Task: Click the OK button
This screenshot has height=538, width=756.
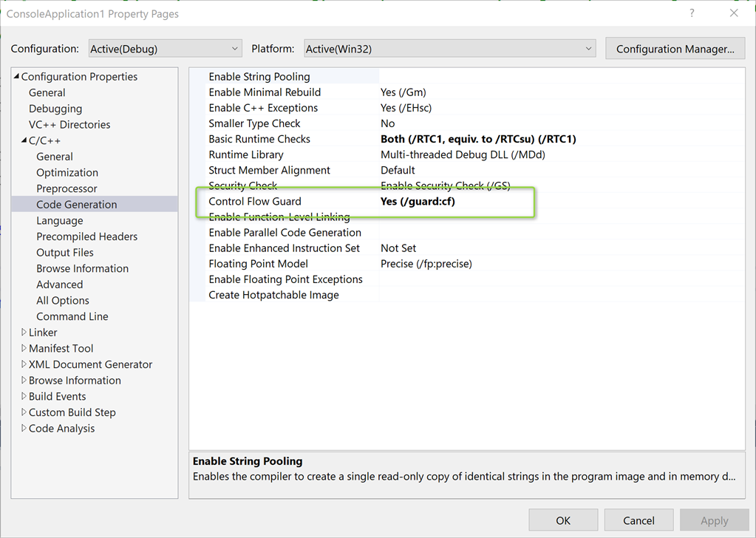Action: [x=562, y=520]
